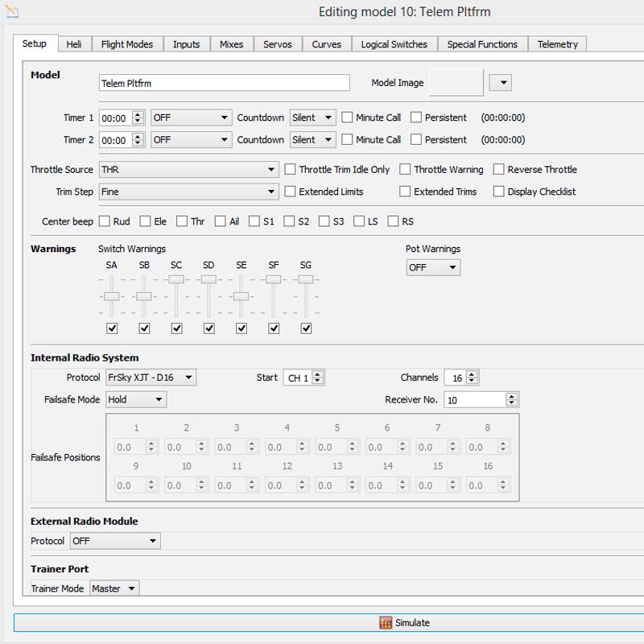This screenshot has width=644, height=644.
Task: Go to the Mixes tab
Action: click(x=231, y=44)
